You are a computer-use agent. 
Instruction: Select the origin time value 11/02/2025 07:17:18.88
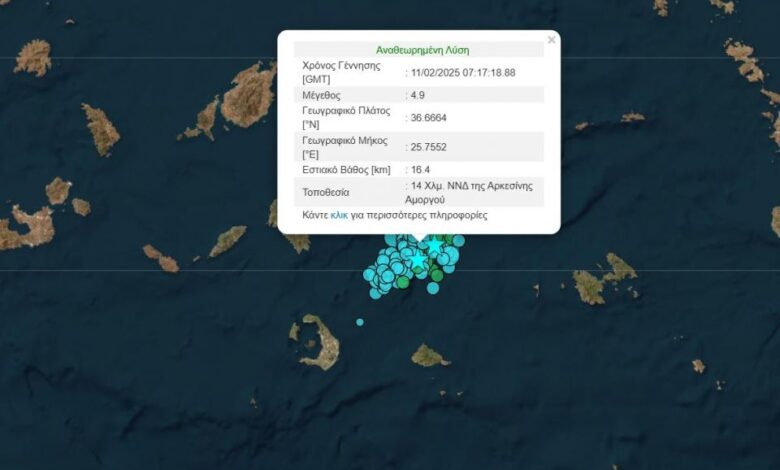tap(463, 73)
